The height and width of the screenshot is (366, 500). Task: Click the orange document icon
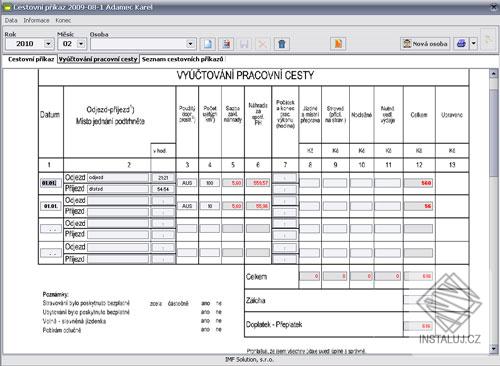pyautogui.click(x=338, y=44)
